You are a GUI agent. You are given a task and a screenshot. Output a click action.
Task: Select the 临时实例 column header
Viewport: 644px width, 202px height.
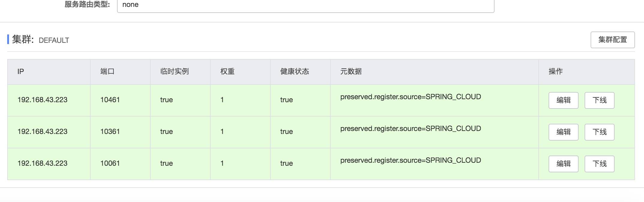pos(174,72)
